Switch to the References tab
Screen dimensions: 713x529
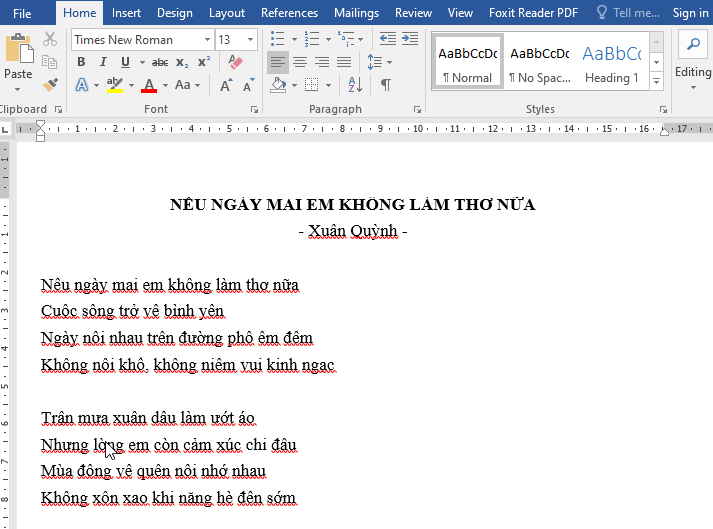point(289,13)
